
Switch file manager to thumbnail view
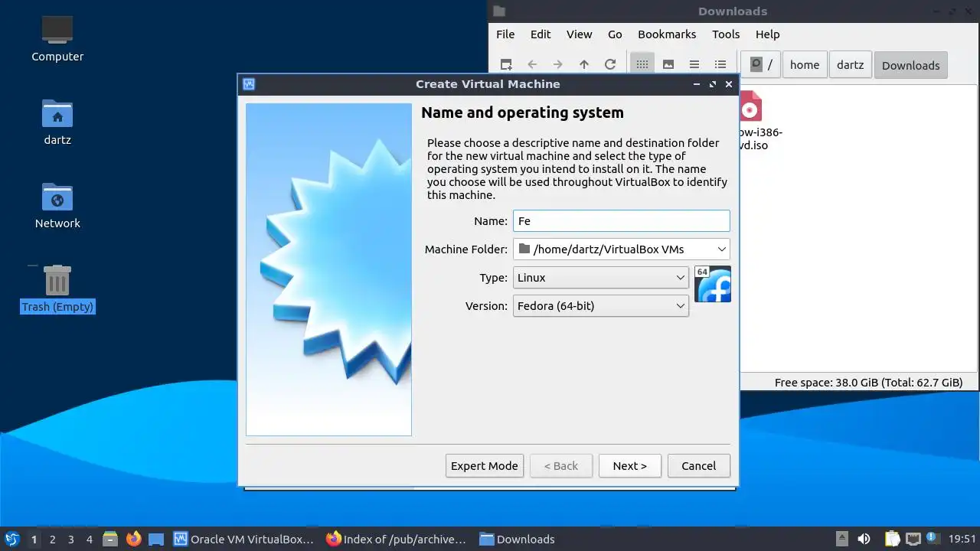click(x=668, y=65)
